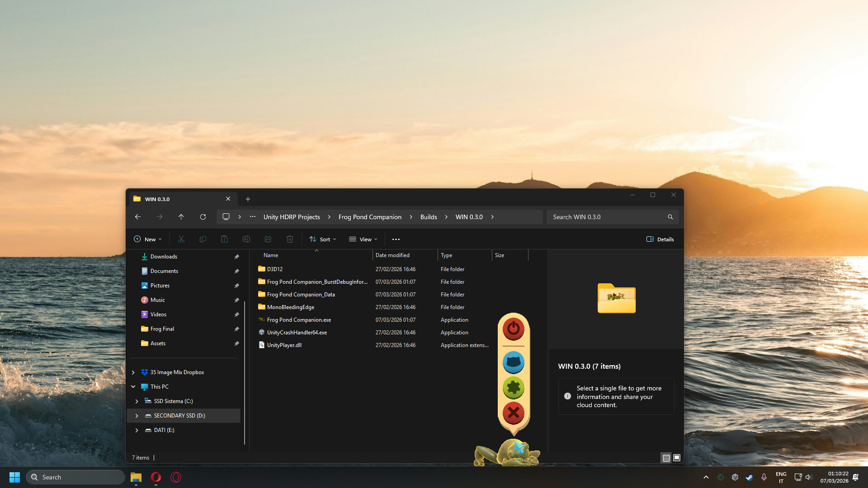Click the golden frog companion character
868x488 pixels.
508,453
